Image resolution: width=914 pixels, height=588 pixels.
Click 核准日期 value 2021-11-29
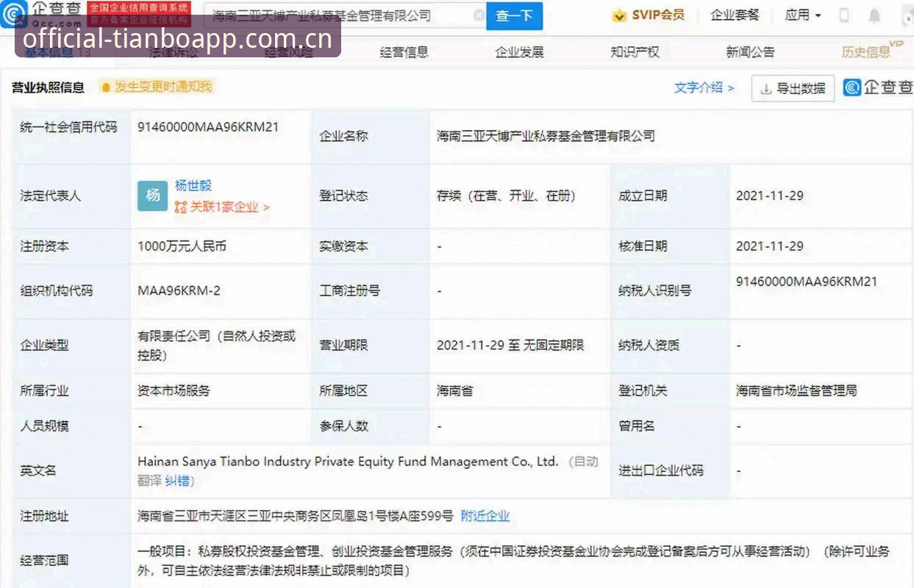[x=770, y=246]
